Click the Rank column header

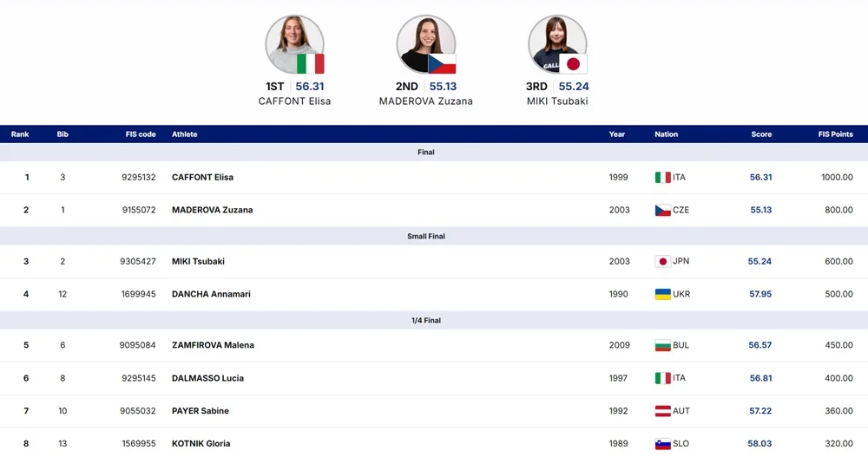coord(20,134)
